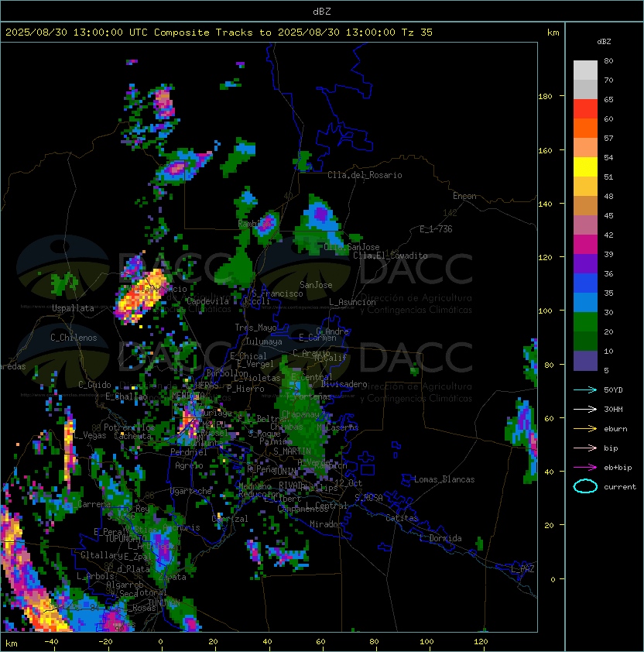Click the 'Cacheuta' map label
Screen dimensions: 644x652
(132, 436)
